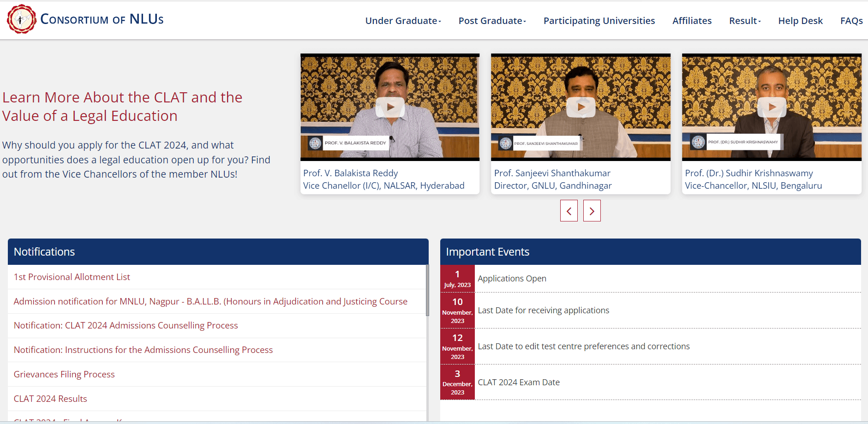Viewport: 868px width, 424px height.
Task: Open Grievances Filing Process notification
Action: tap(64, 374)
